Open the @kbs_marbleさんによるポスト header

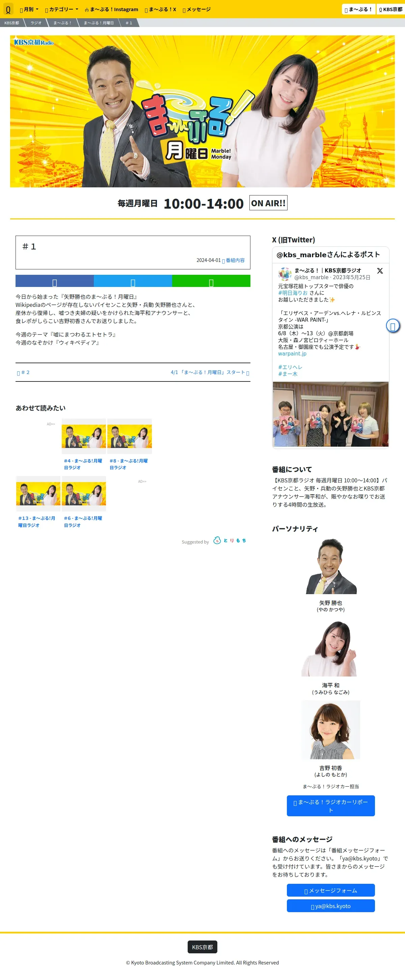(x=328, y=255)
